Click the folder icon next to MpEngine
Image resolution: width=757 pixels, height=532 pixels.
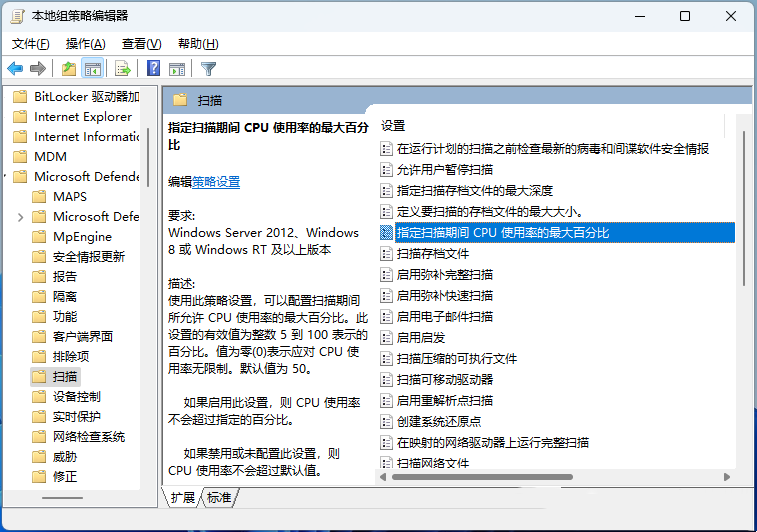tap(39, 237)
